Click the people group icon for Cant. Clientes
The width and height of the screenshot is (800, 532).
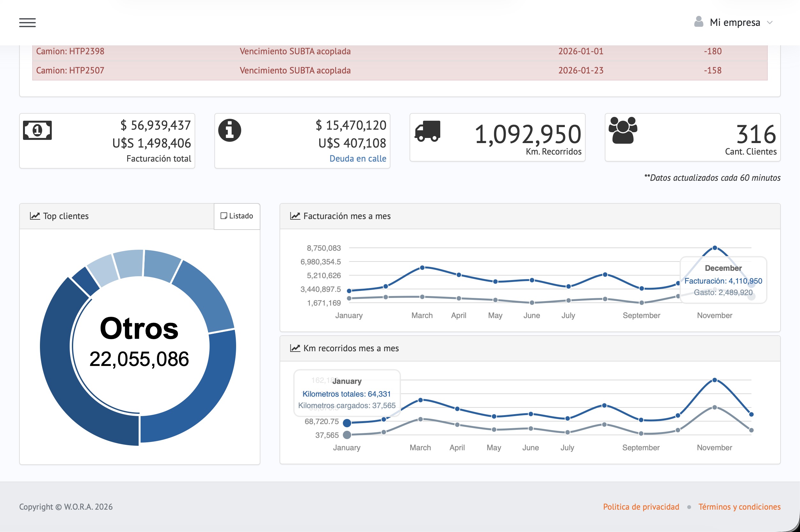tap(623, 130)
